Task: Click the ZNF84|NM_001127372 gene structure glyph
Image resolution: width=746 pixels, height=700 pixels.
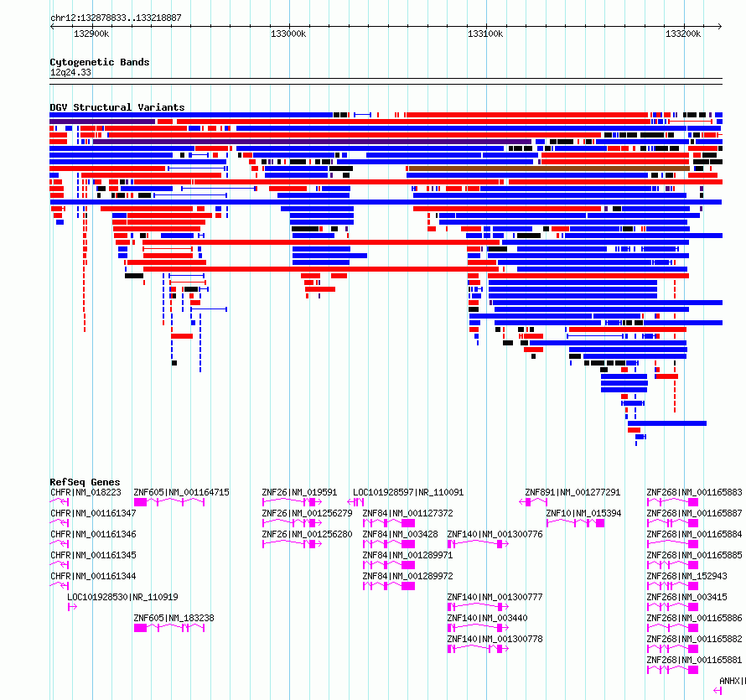Action: (x=389, y=523)
